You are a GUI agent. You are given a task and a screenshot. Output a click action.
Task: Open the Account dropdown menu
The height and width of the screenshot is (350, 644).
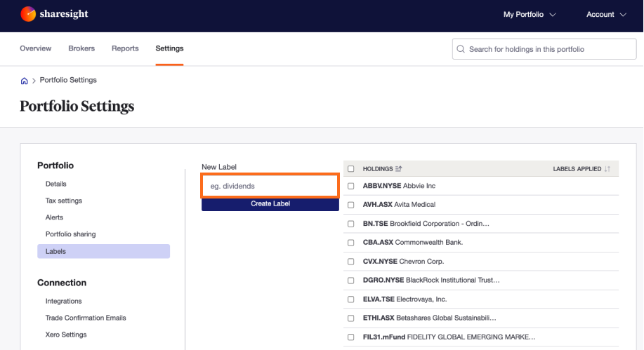pos(606,14)
